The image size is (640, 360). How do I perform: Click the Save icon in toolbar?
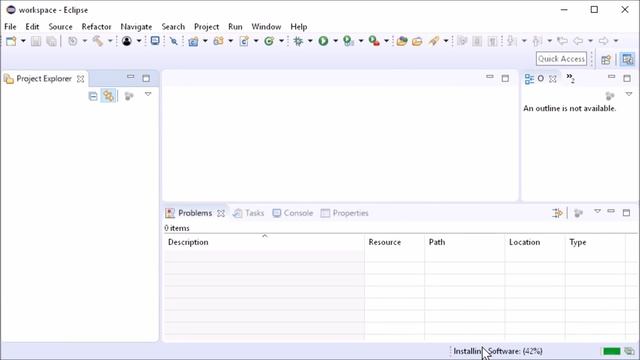(x=36, y=41)
